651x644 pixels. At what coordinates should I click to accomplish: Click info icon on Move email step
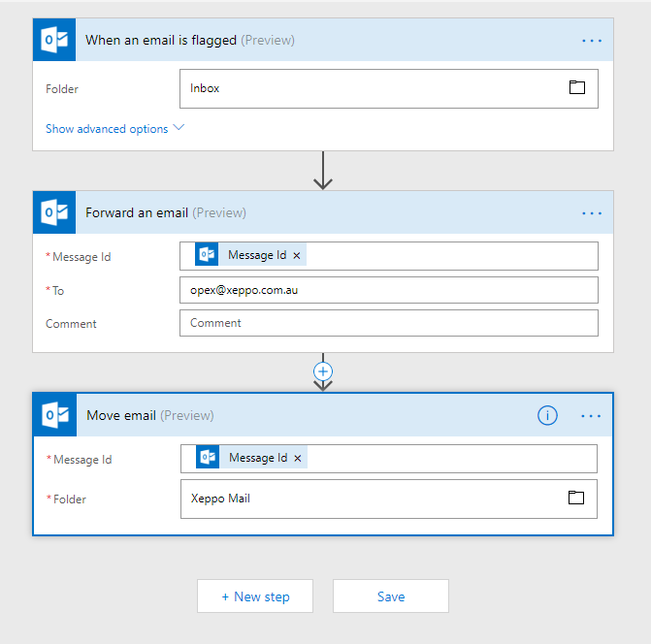547,415
